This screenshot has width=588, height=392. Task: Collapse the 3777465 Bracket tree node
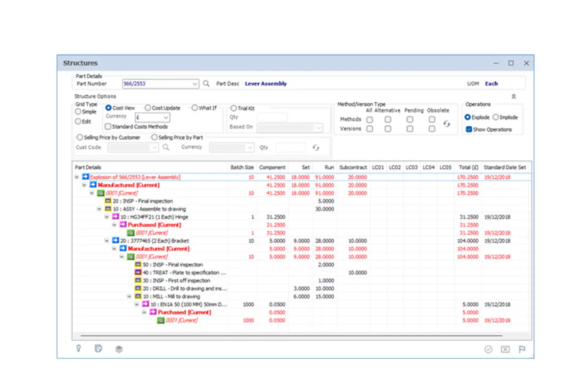point(106,241)
